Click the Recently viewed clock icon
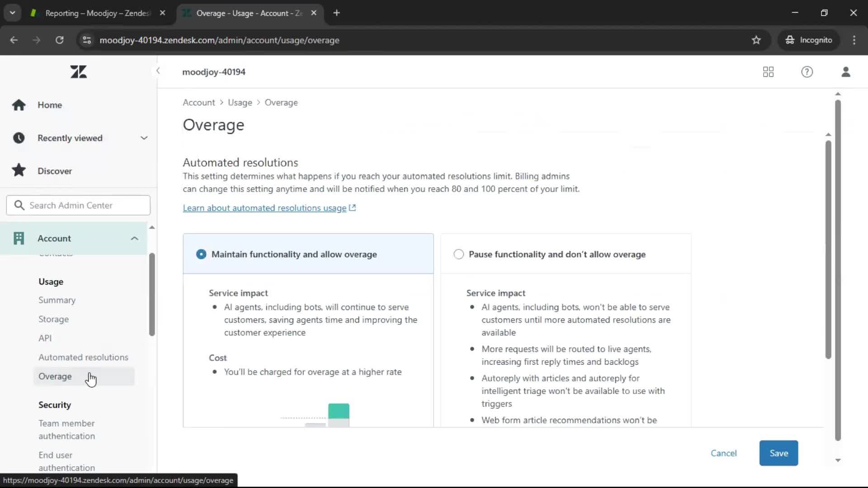This screenshot has height=488, width=868. (x=19, y=138)
